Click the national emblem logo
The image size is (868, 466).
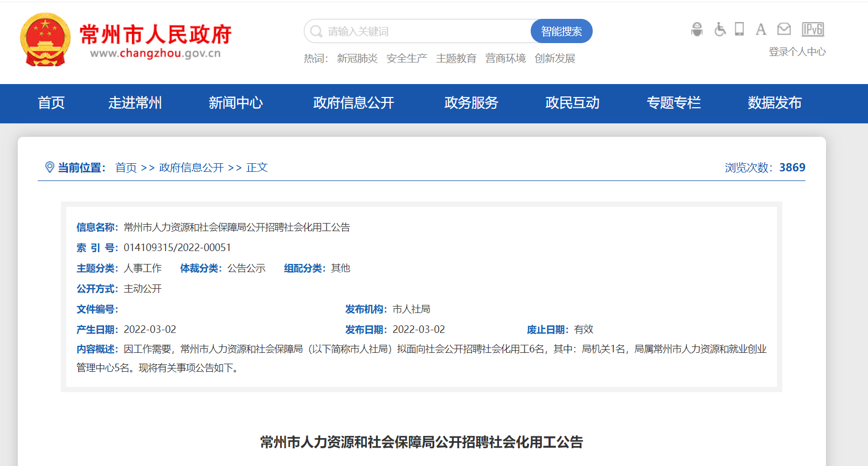click(45, 40)
